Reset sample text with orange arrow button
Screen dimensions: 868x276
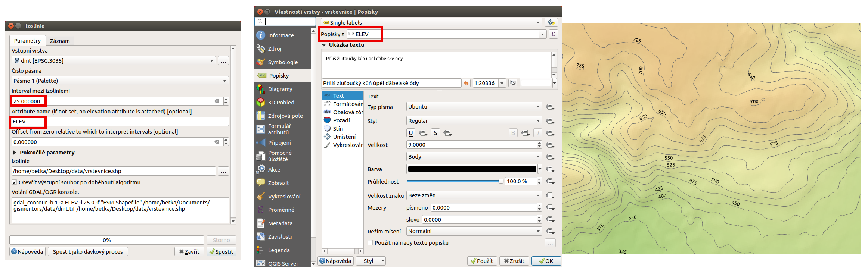click(x=466, y=83)
